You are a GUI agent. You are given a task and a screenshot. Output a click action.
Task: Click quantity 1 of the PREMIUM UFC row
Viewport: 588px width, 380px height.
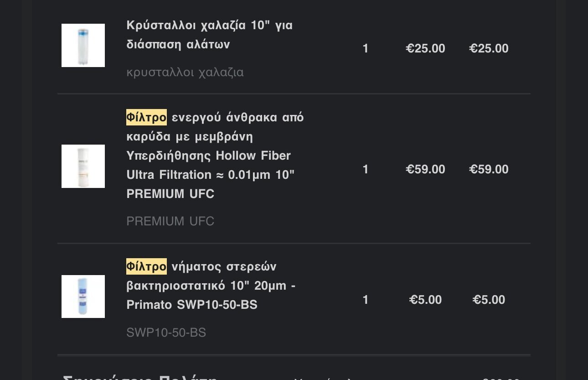(x=366, y=170)
